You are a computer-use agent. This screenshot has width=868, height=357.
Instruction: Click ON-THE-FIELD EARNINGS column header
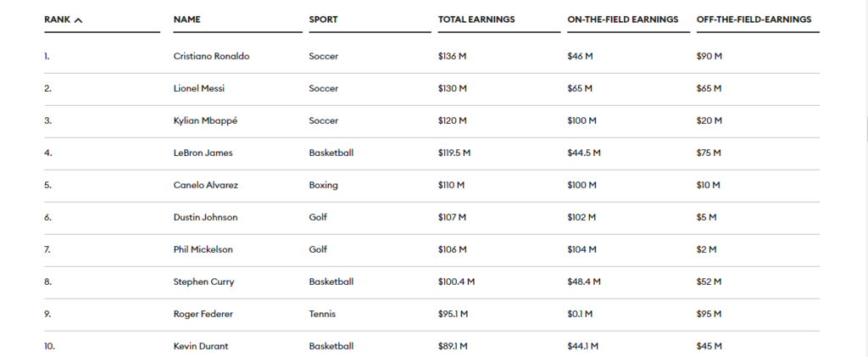(622, 20)
